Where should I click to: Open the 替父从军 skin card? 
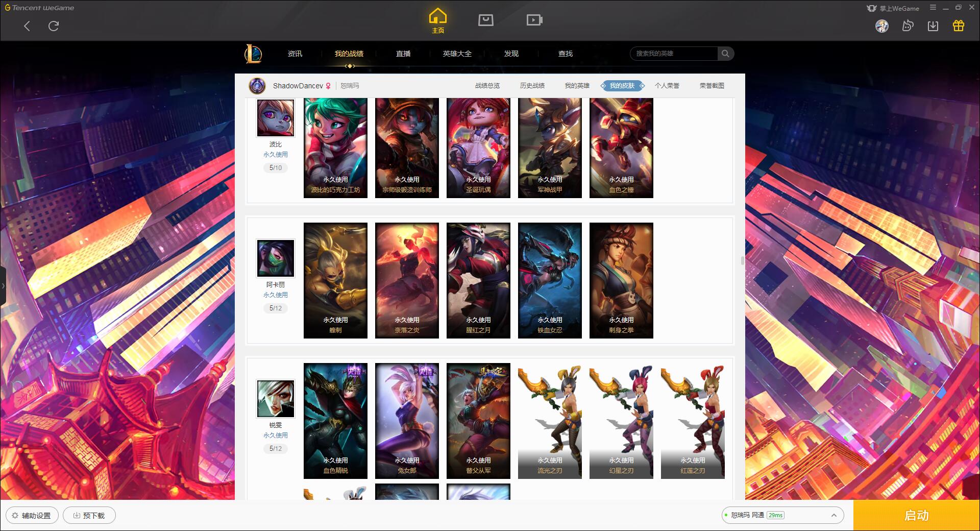478,421
